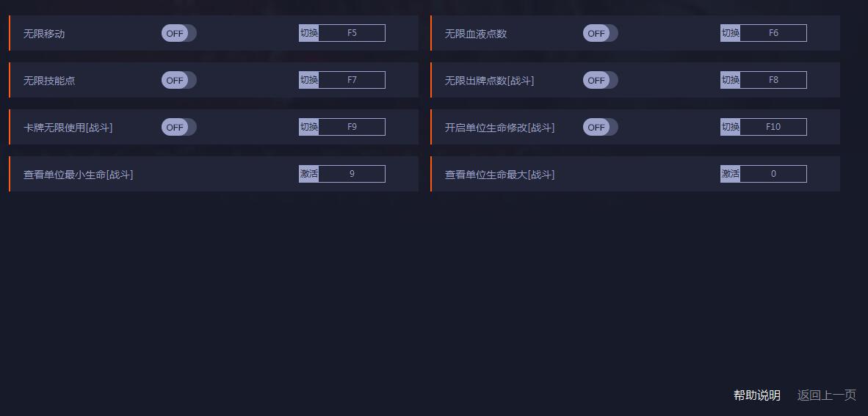Click 切换 label next to F10
The width and height of the screenshot is (868, 416).
pos(731,127)
